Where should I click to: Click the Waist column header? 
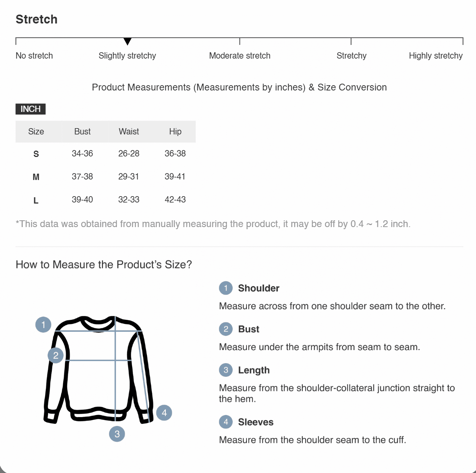(x=129, y=132)
